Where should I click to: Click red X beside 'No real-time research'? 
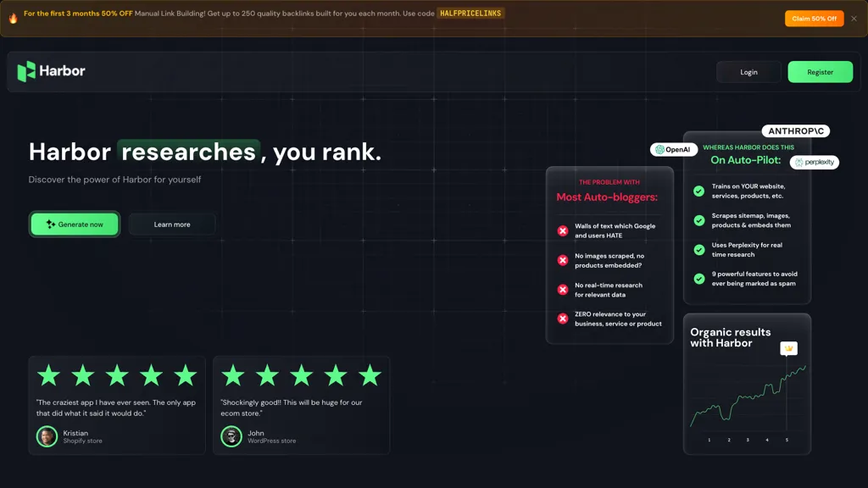(x=563, y=290)
